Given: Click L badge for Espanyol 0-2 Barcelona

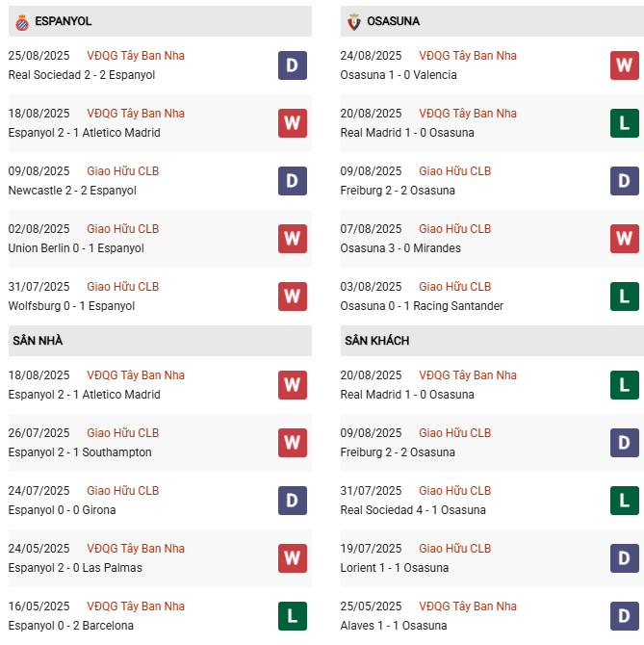Looking at the screenshot, I should click(293, 616).
